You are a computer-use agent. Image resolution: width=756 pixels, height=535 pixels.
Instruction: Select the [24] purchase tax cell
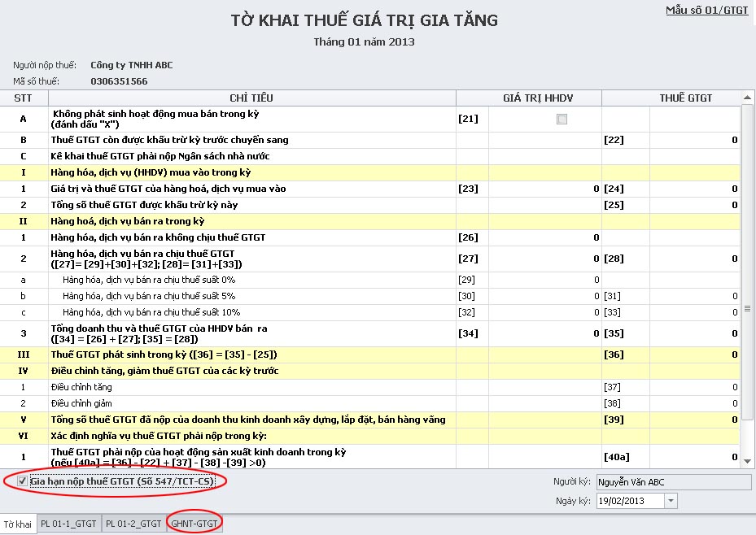pos(694,189)
